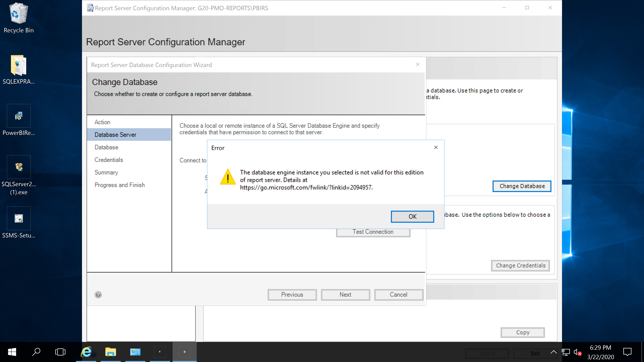This screenshot has height=362, width=644.
Task: Open File Explorer from taskbar
Action: [111, 352]
